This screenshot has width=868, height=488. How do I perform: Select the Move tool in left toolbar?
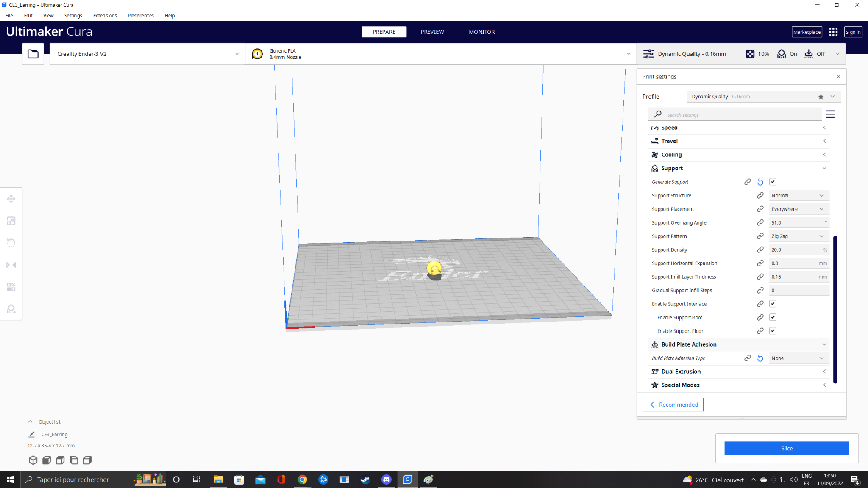pyautogui.click(x=11, y=199)
